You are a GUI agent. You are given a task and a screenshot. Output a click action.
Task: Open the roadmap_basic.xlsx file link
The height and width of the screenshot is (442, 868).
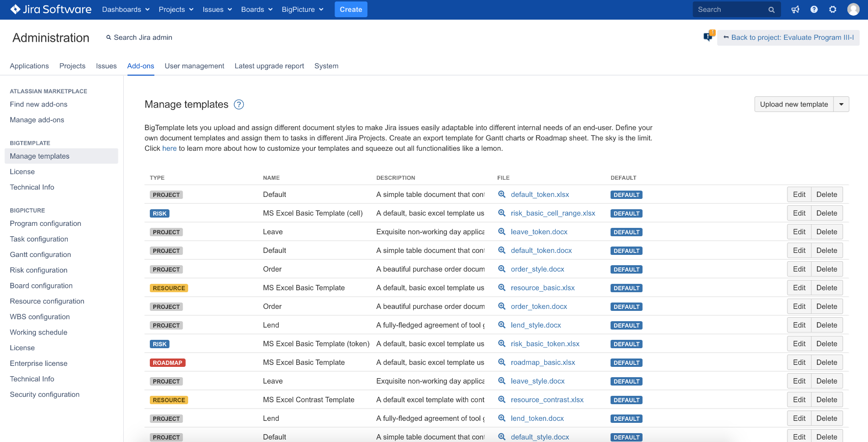point(543,362)
